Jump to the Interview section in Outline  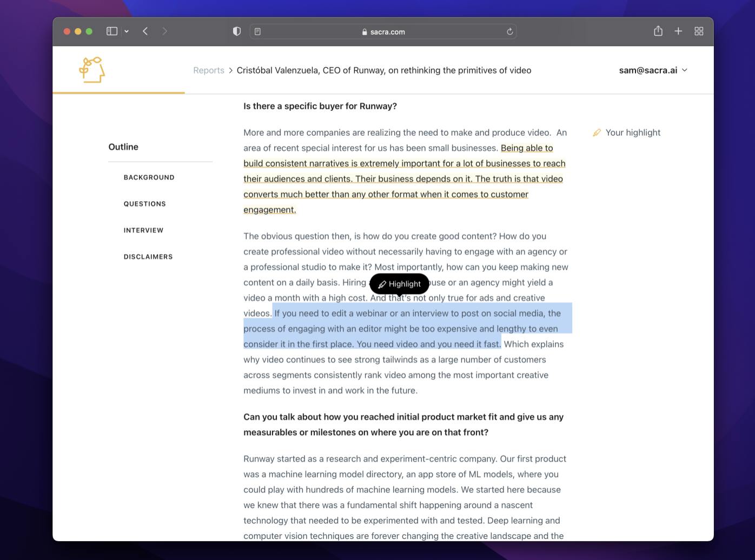(x=143, y=230)
